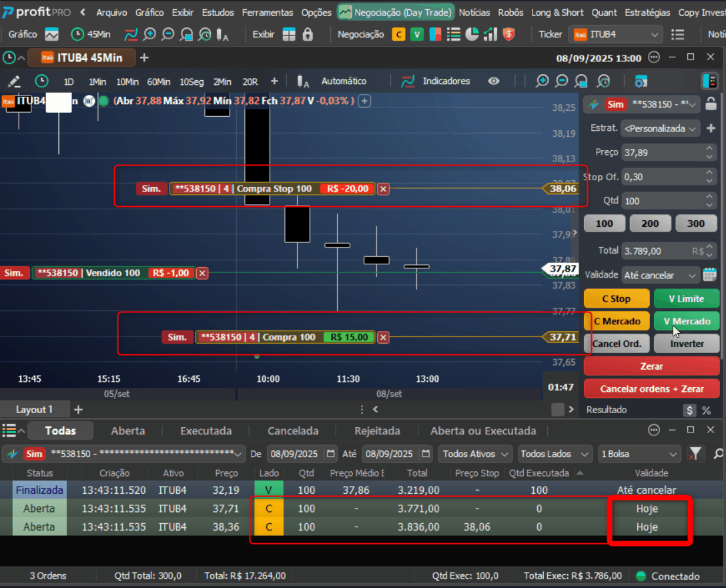
Task: Click the green V sell icon in Negociação toolbar
Action: 416,34
